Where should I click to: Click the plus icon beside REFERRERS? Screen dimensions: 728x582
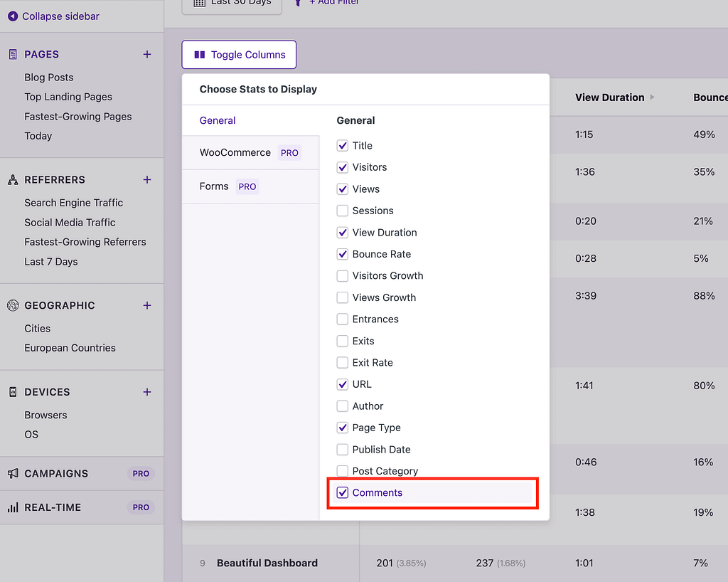click(147, 179)
